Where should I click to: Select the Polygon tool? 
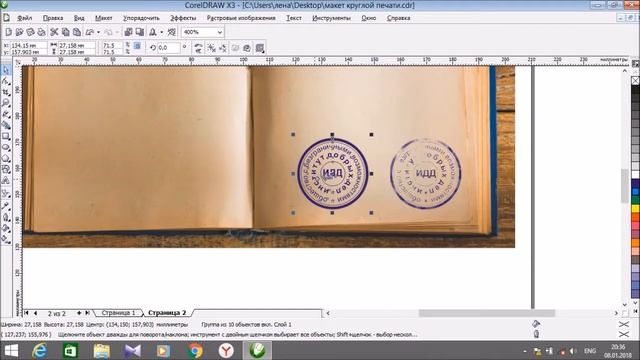pyautogui.click(x=6, y=158)
